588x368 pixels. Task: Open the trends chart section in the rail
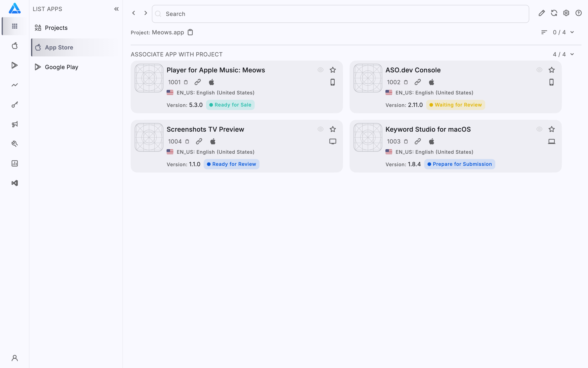pos(14,85)
